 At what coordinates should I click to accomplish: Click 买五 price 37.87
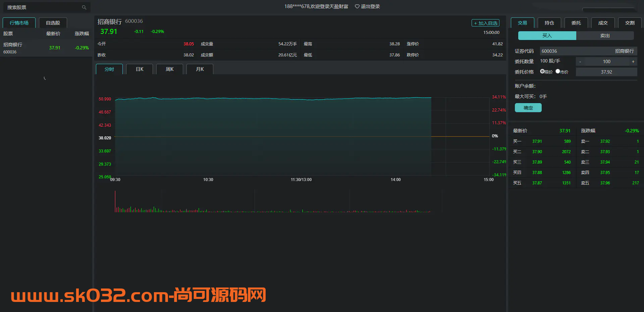pos(537,183)
